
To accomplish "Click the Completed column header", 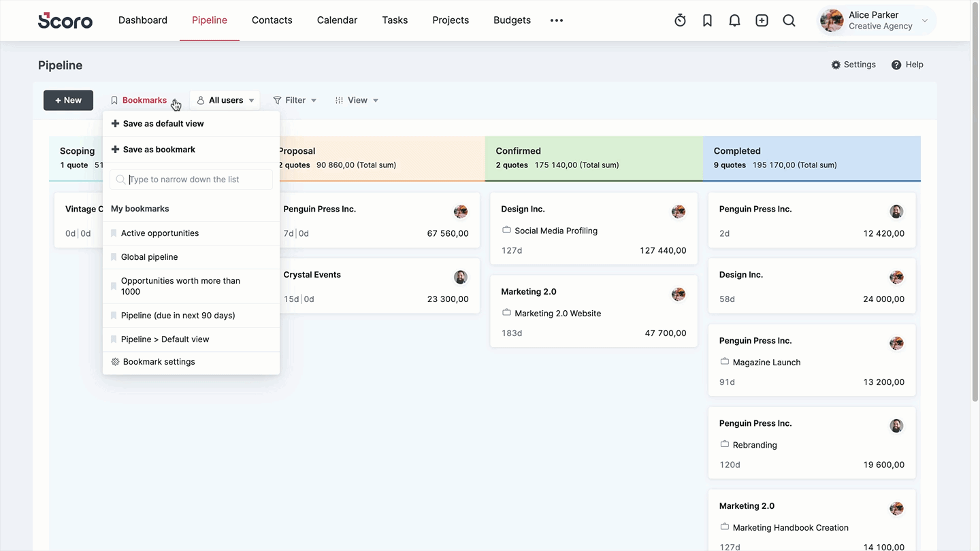I will pos(811,158).
